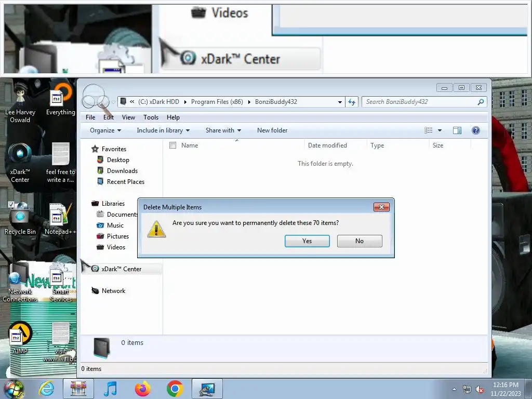Launch Internet Explorer from taskbar
532x399 pixels.
point(46,389)
